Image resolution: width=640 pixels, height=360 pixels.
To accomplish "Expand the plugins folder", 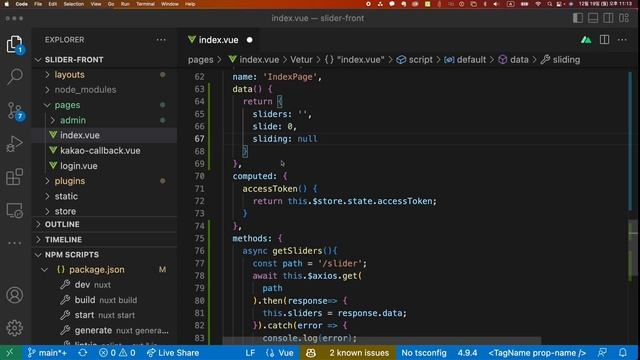I will pyautogui.click(x=104, y=181).
